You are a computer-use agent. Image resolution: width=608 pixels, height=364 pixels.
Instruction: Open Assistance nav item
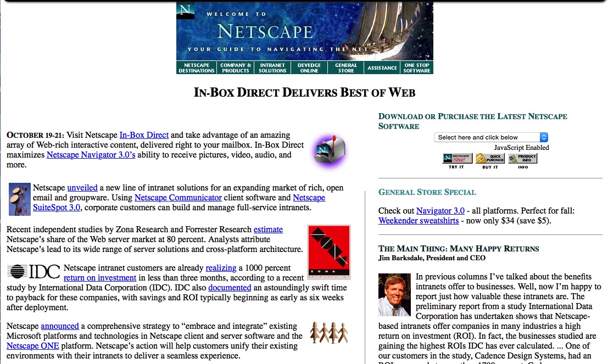click(x=382, y=68)
